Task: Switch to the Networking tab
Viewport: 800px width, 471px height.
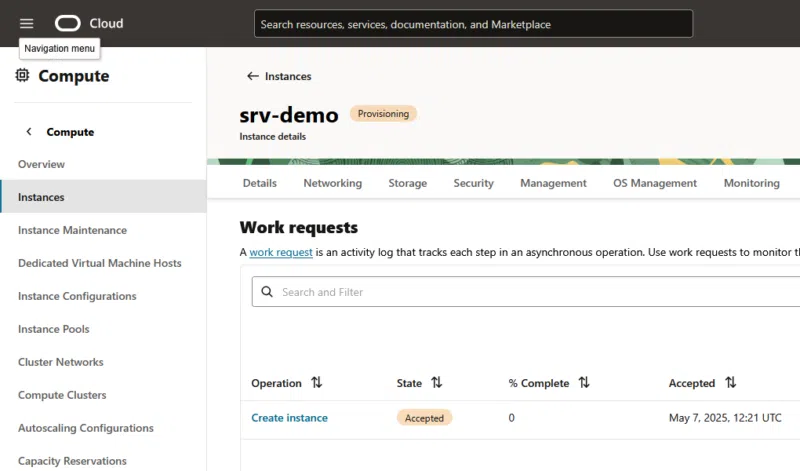Action: click(x=333, y=183)
